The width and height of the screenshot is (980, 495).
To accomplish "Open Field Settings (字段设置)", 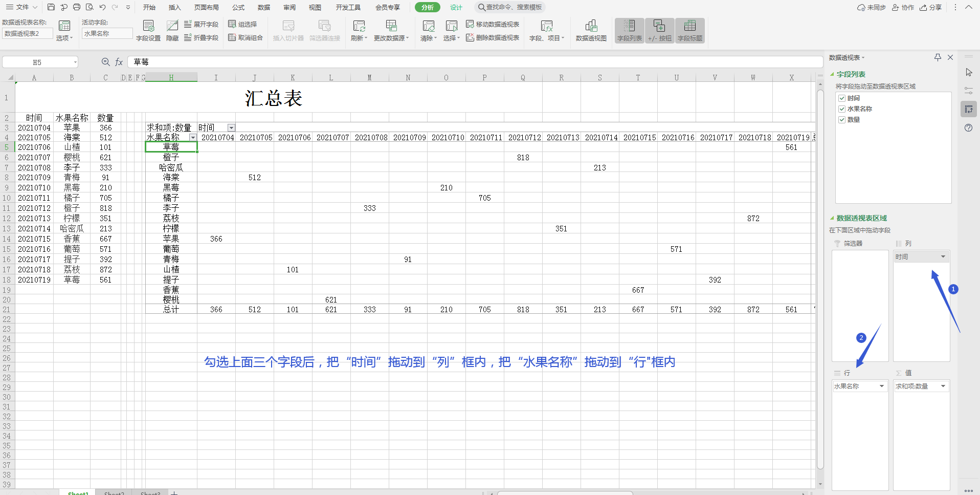I will [148, 31].
